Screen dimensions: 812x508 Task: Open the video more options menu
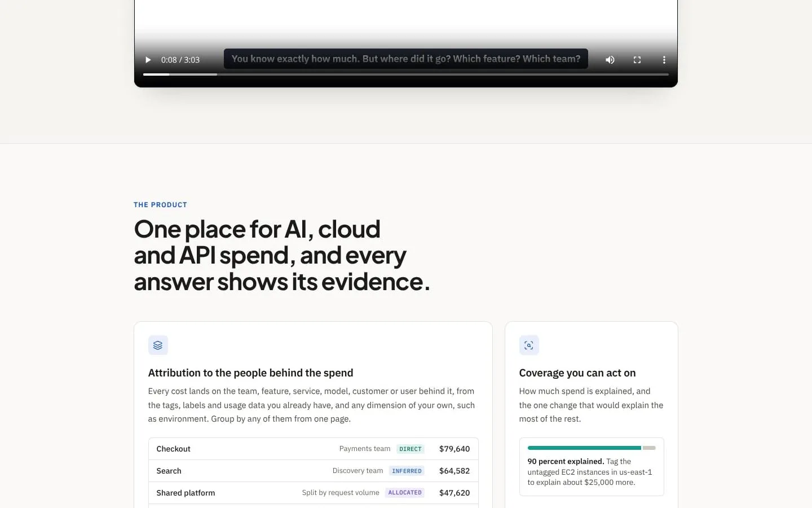coord(664,60)
